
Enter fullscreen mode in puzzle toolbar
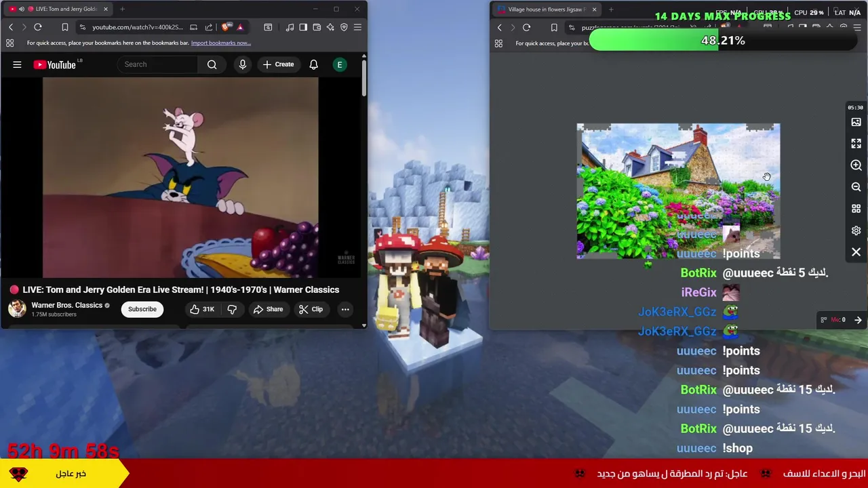click(856, 144)
